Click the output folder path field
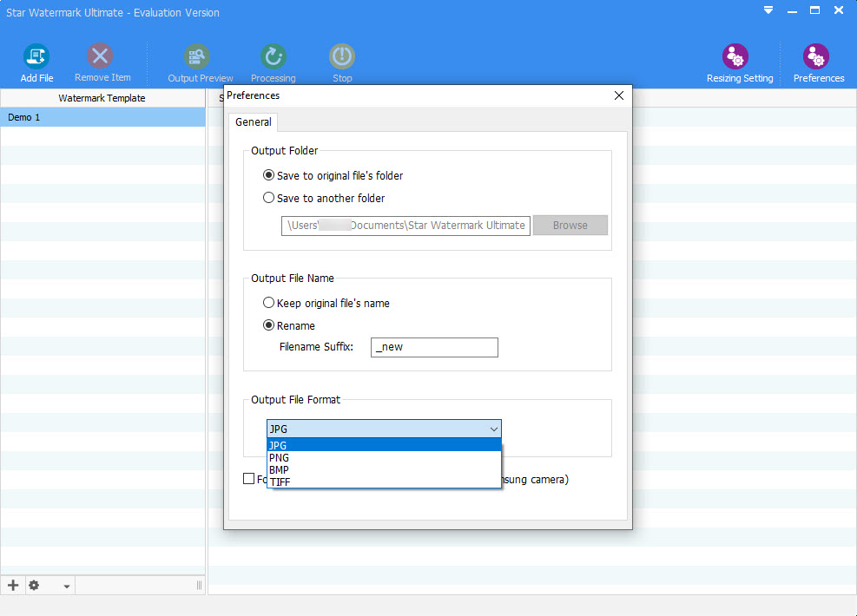This screenshot has height=616, width=857. (405, 226)
